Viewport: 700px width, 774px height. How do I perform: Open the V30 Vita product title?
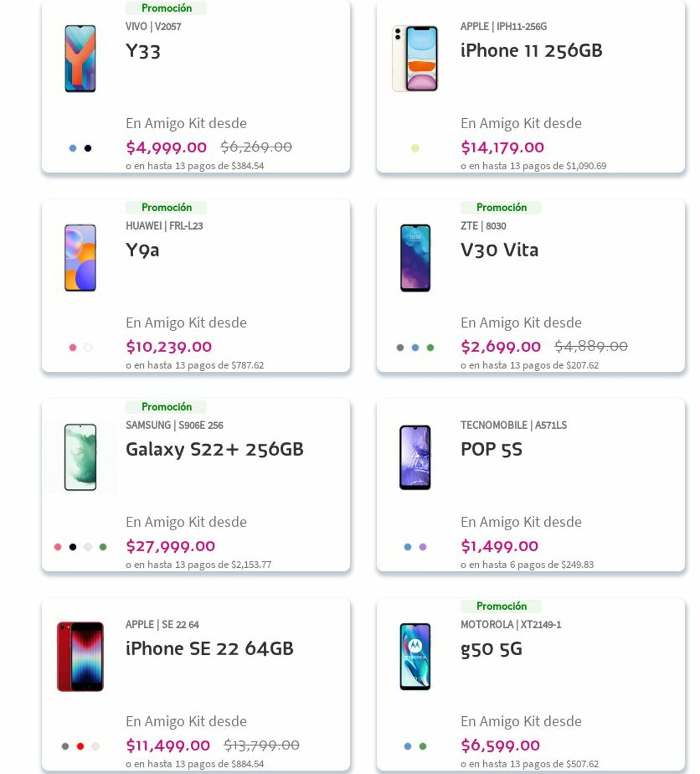[500, 250]
